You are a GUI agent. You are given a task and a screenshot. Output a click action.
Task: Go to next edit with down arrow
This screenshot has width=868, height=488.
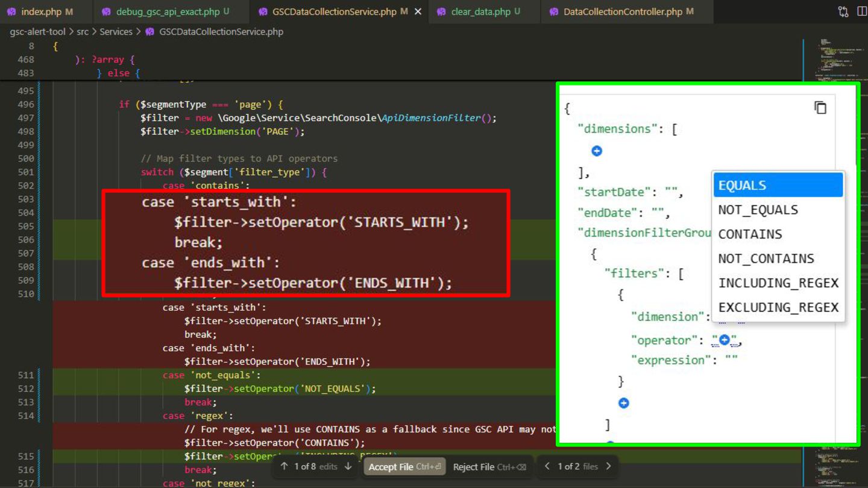coord(348,466)
